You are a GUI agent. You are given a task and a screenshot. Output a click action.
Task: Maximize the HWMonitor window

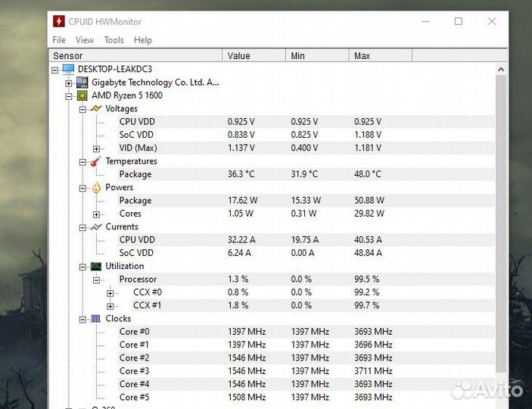tap(459, 21)
